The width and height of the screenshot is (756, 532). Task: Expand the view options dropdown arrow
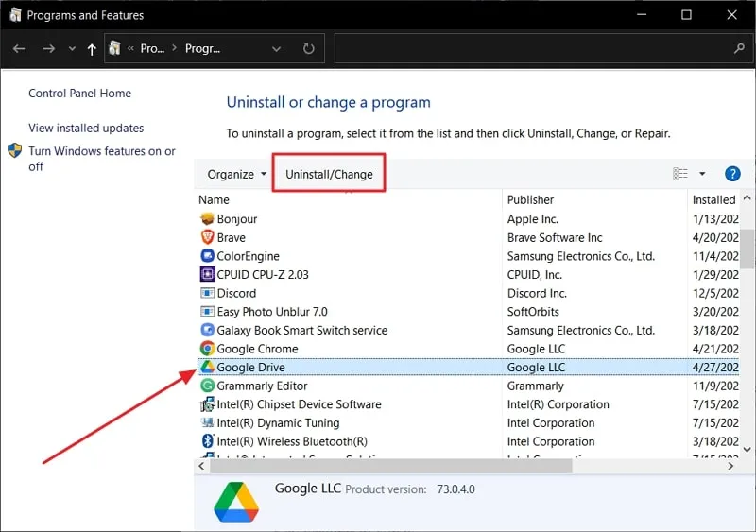(702, 174)
